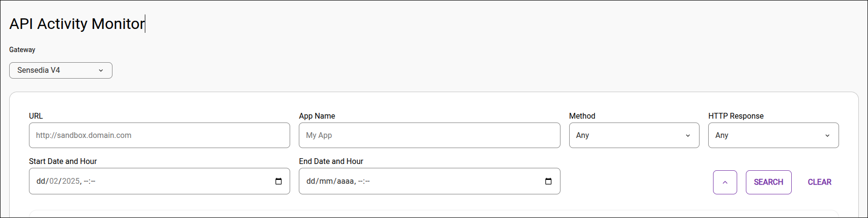Select the time portion of End Date
This screenshot has height=218, width=868.
[364, 181]
